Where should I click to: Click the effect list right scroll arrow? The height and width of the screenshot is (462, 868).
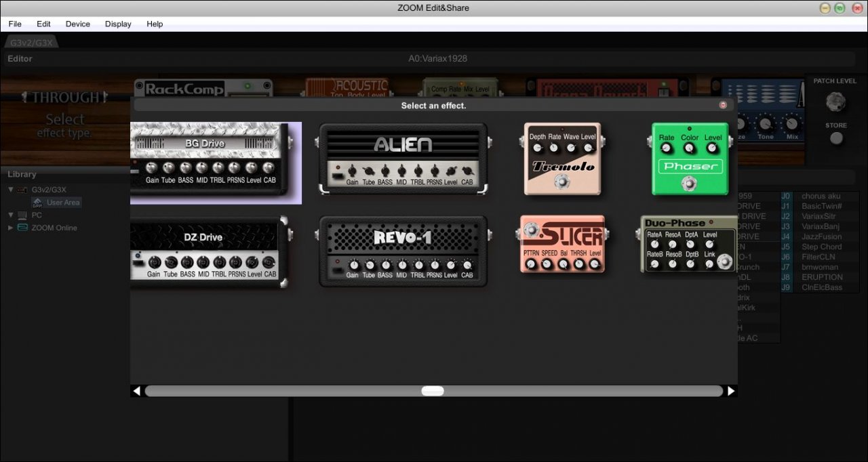click(731, 391)
